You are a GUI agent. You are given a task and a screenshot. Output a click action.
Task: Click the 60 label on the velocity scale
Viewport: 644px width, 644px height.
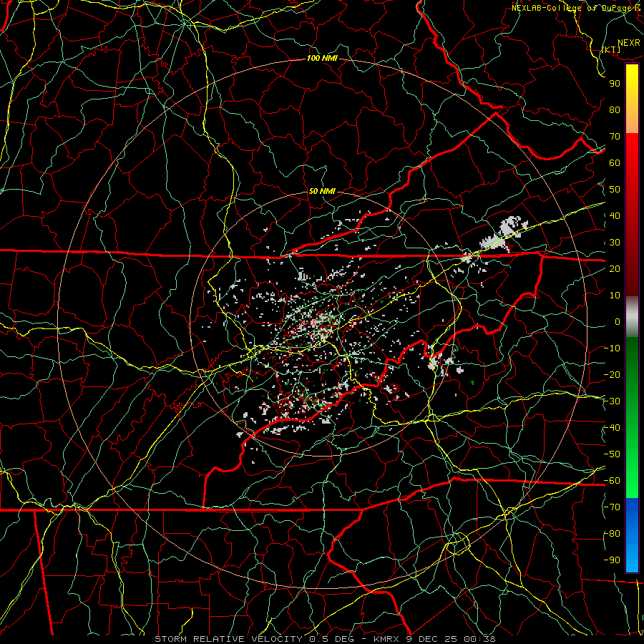pos(615,162)
